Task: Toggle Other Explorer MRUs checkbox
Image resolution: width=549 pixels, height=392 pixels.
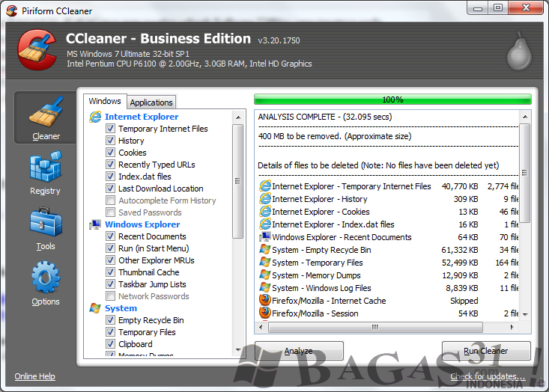Action: [110, 260]
